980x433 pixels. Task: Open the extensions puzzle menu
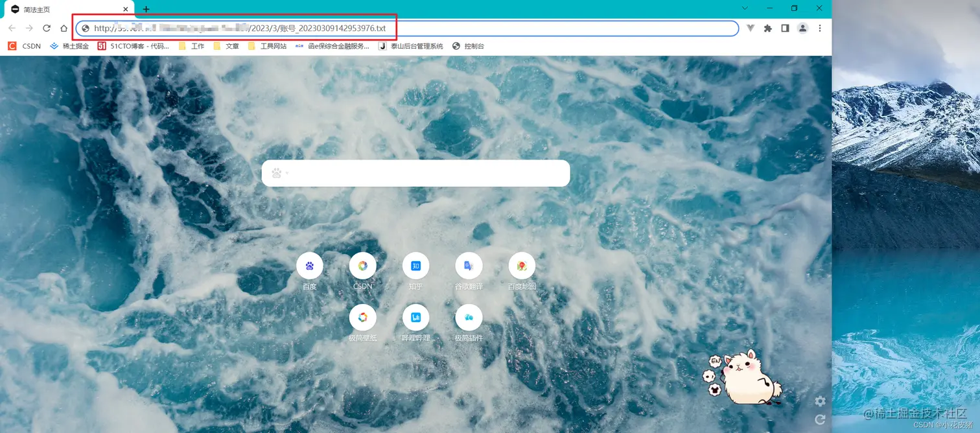(768, 29)
